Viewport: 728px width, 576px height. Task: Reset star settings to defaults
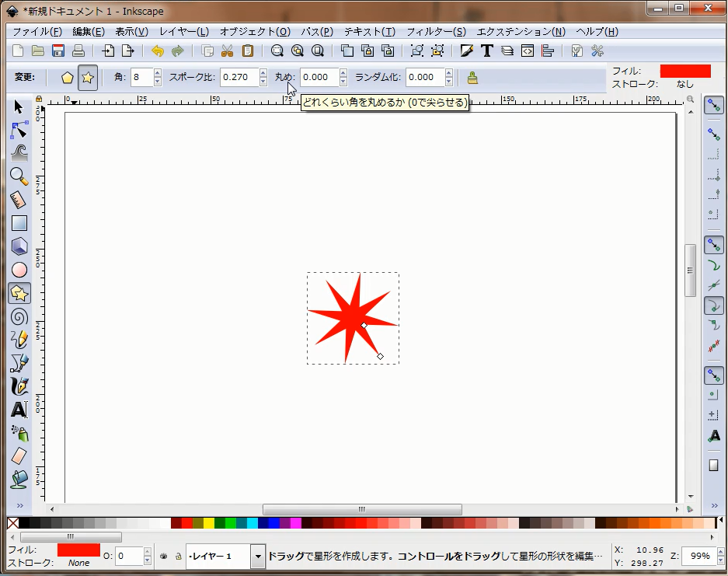point(472,78)
